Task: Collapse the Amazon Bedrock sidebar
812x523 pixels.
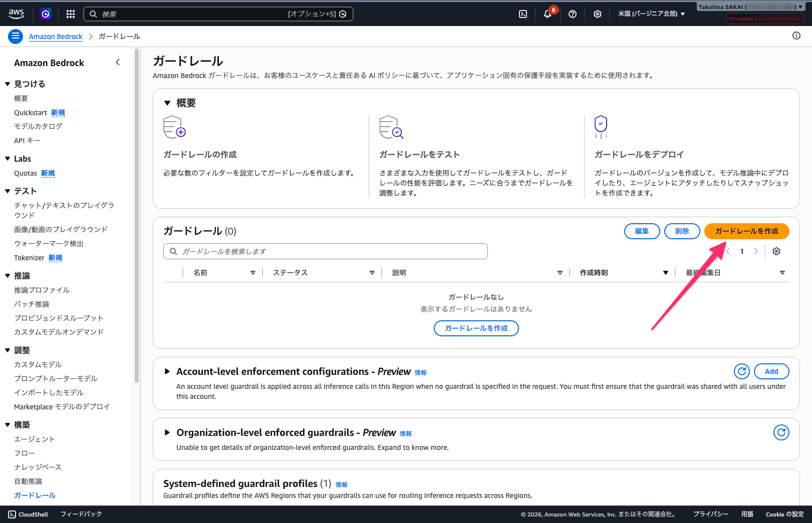Action: pos(118,62)
